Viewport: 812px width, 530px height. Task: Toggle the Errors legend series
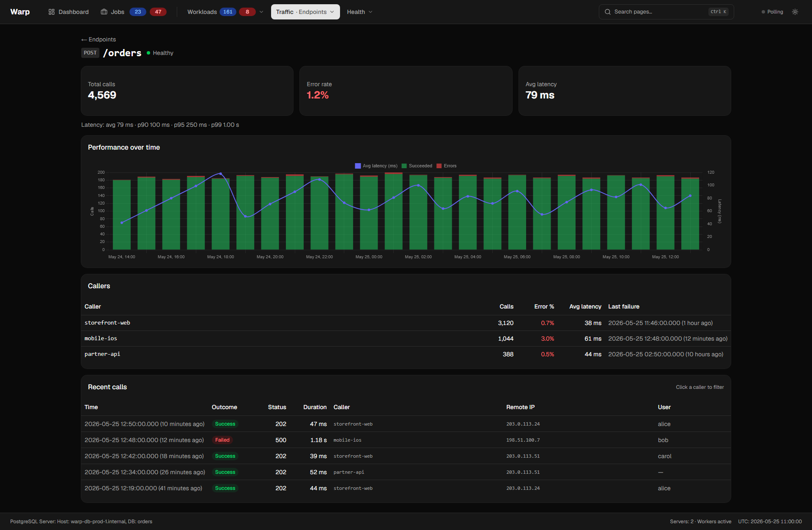tap(446, 166)
